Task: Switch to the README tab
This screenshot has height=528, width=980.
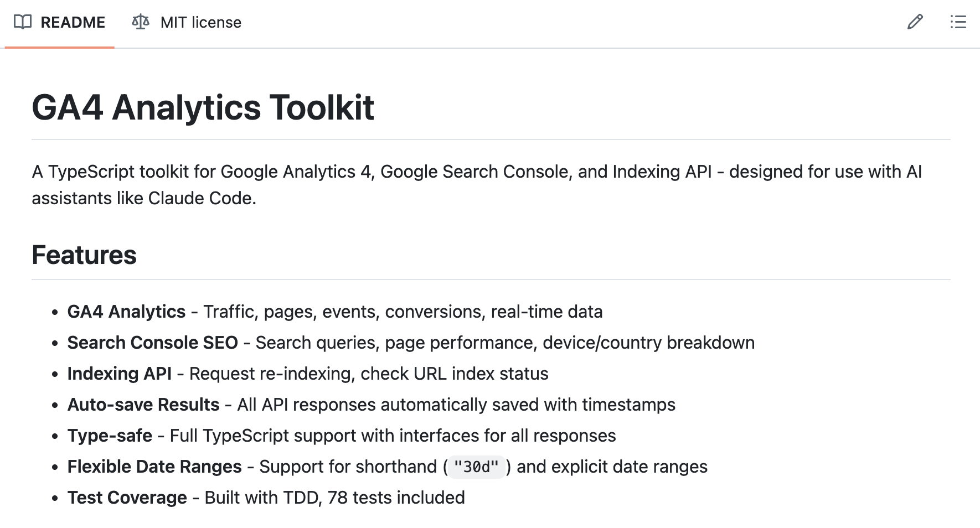Action: [x=72, y=22]
